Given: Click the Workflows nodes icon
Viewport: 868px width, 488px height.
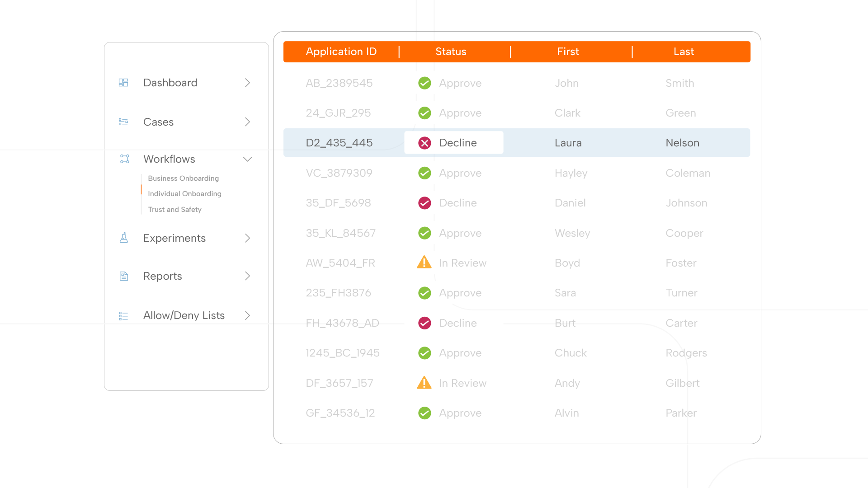Looking at the screenshot, I should (x=124, y=159).
